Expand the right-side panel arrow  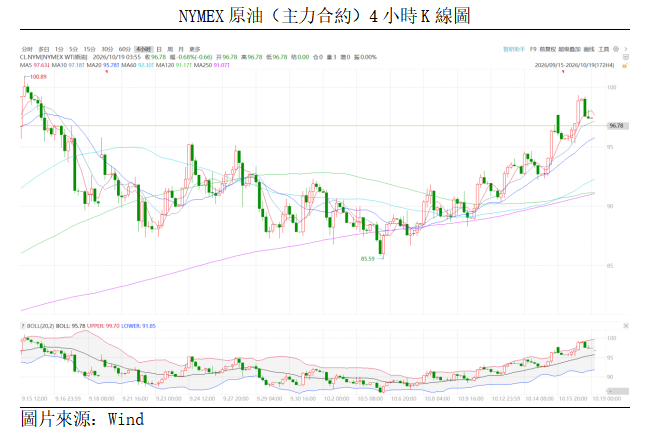625,49
